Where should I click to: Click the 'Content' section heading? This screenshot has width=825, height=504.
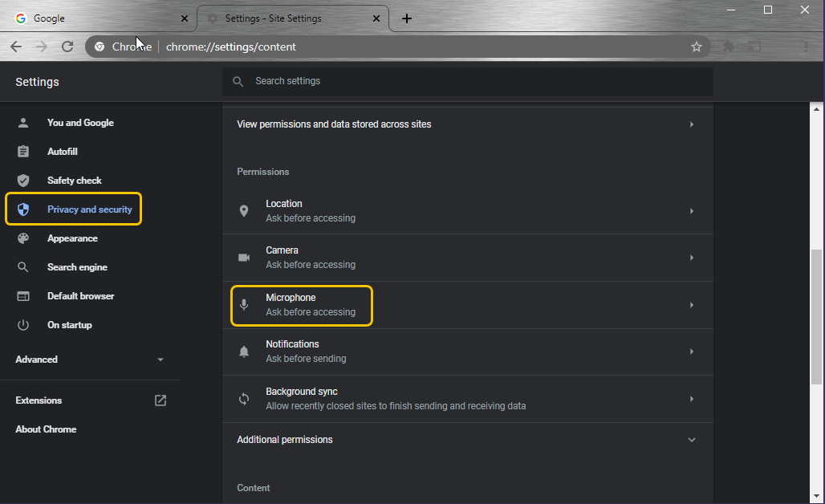click(x=253, y=488)
